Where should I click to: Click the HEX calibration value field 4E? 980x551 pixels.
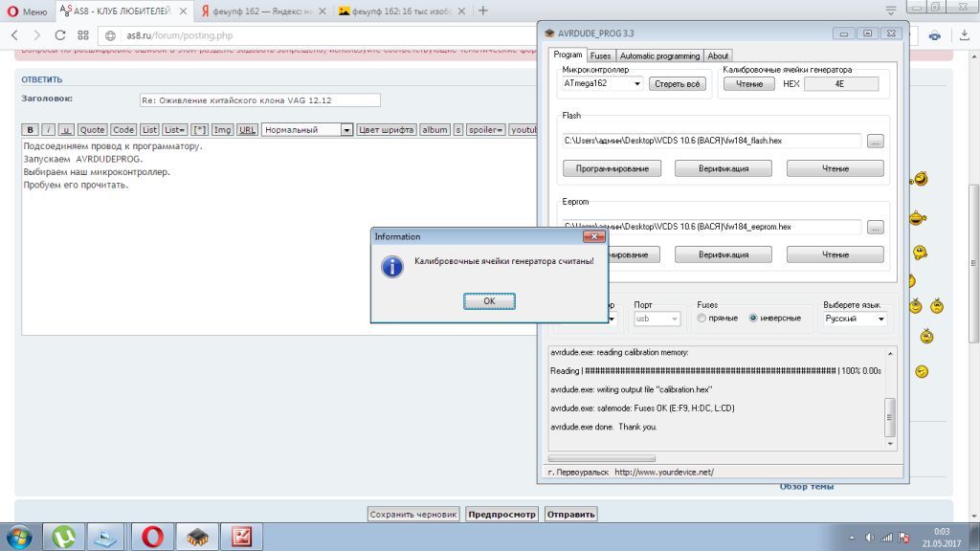point(840,84)
